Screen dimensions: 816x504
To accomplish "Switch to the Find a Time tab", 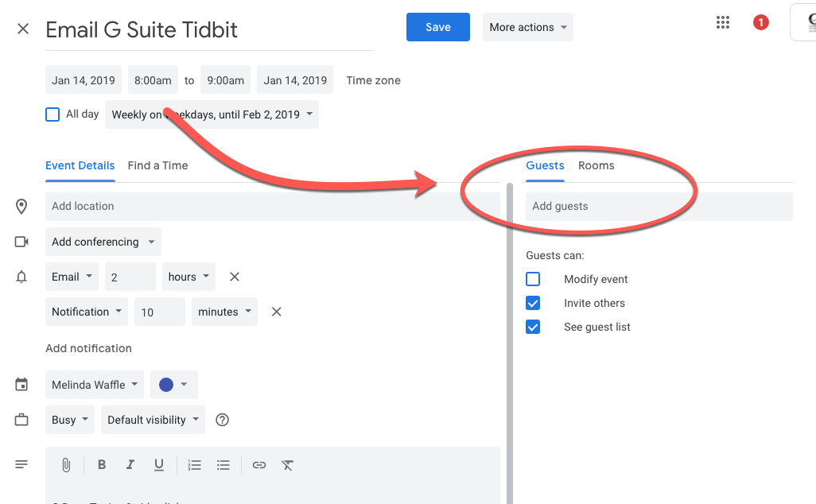I will pyautogui.click(x=157, y=165).
